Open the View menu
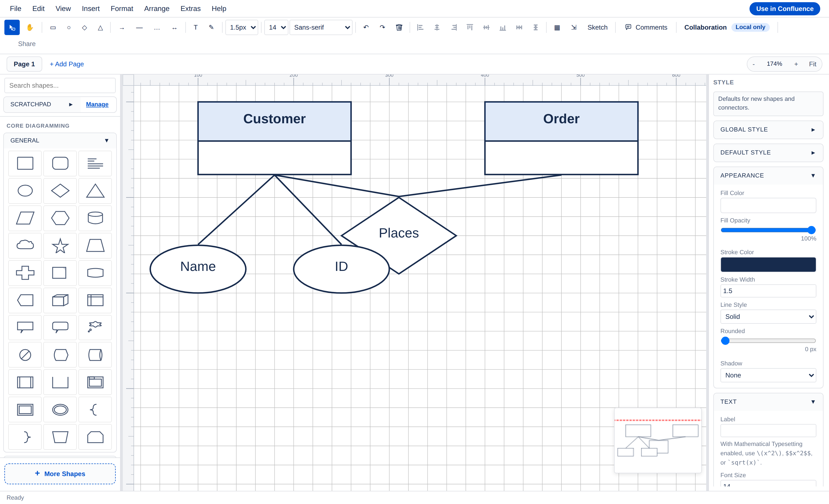This screenshot has height=504, width=829. tap(63, 9)
